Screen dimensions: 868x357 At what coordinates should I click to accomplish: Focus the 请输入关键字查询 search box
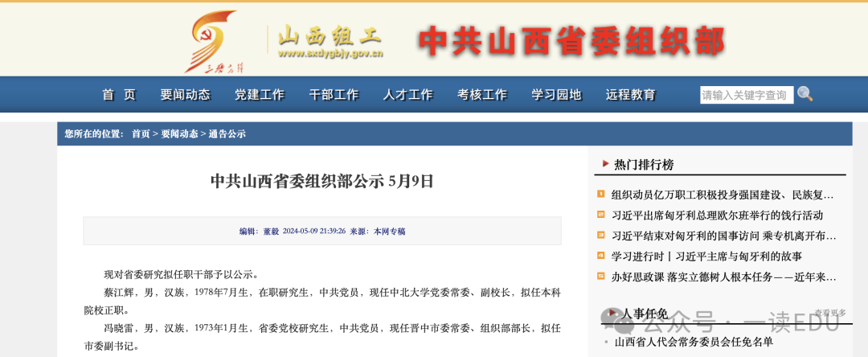pos(747,95)
